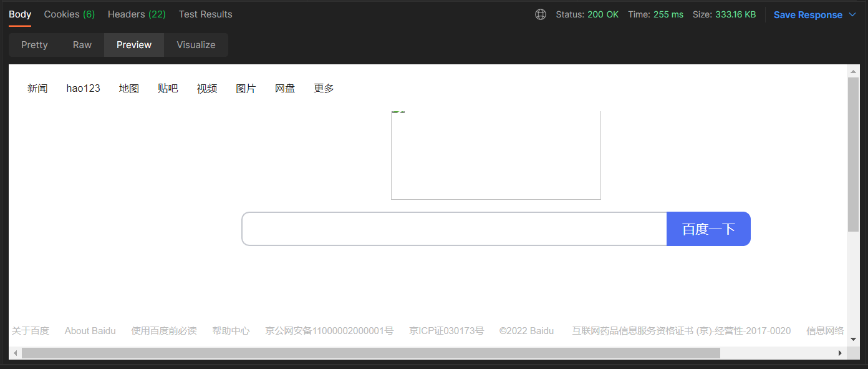Screen dimensions: 868x369
Task: Open the Headers (22) tab
Action: pos(137,14)
